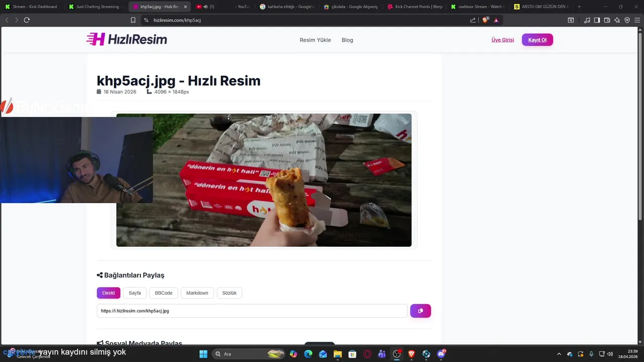Image resolution: width=644 pixels, height=362 pixels.
Task: Copy the link with the purple copy button
Action: [x=421, y=311]
